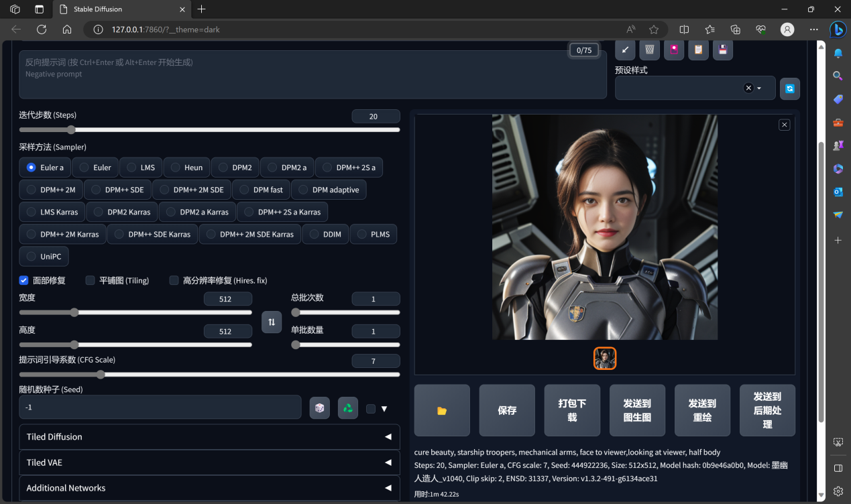Click the blue refresh preset styles icon
Screen dimensions: 851x504
point(790,88)
